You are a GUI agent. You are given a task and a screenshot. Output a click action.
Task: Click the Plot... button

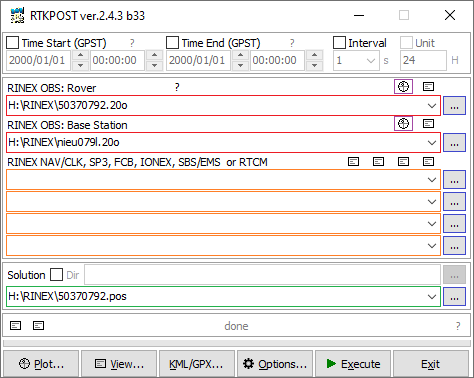point(41,364)
